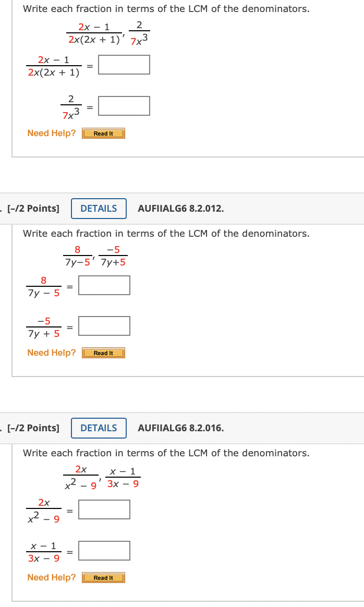364x607 pixels.
Task: Click answer box for x−1 over 3x−9
Action: [x=104, y=550]
